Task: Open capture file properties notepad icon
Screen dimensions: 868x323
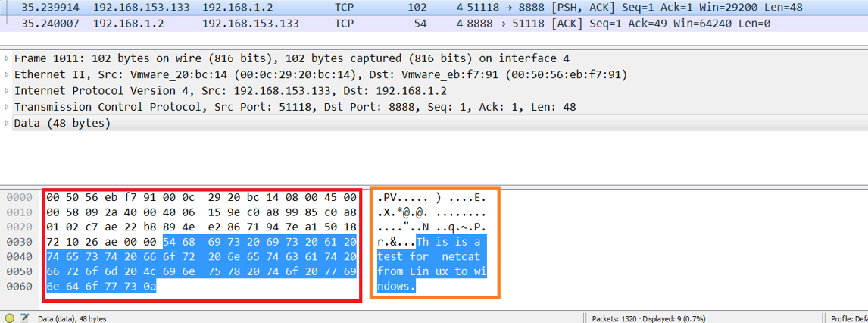Action: pyautogui.click(x=24, y=318)
